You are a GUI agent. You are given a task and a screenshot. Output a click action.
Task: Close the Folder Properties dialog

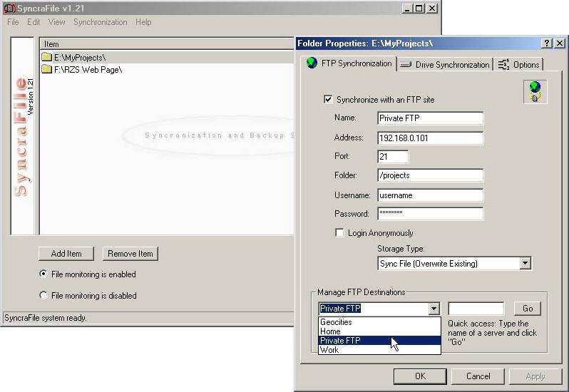point(560,43)
